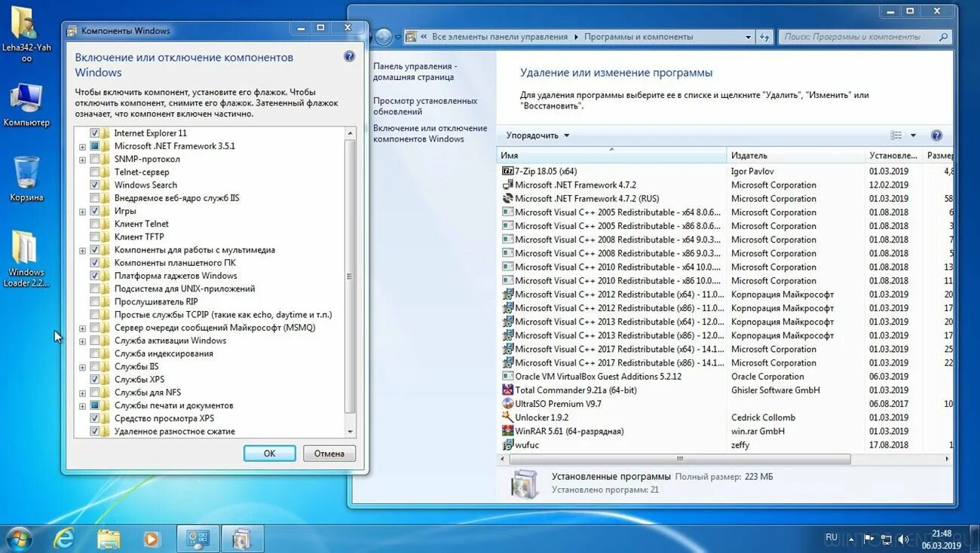Click the Unlocker 1.9.2 icon
Viewport: 980px width, 553px height.
coord(507,417)
